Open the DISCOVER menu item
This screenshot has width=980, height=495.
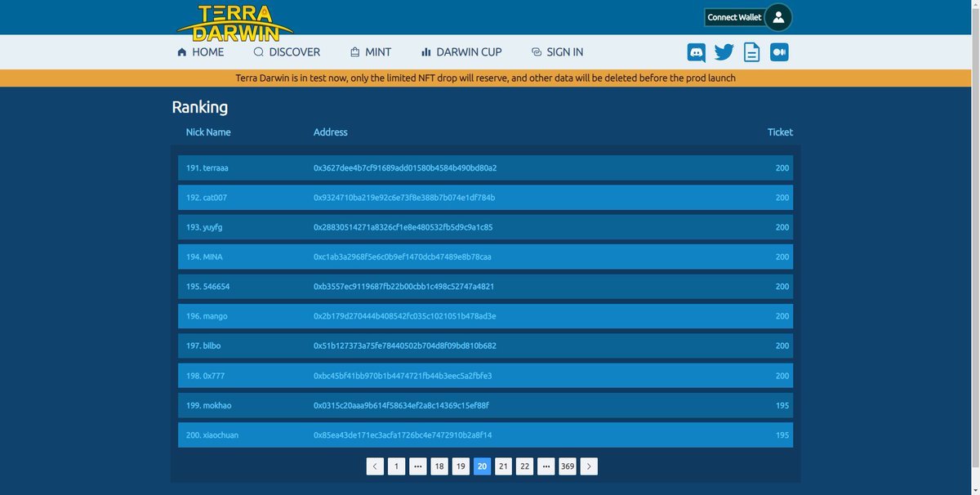(287, 52)
